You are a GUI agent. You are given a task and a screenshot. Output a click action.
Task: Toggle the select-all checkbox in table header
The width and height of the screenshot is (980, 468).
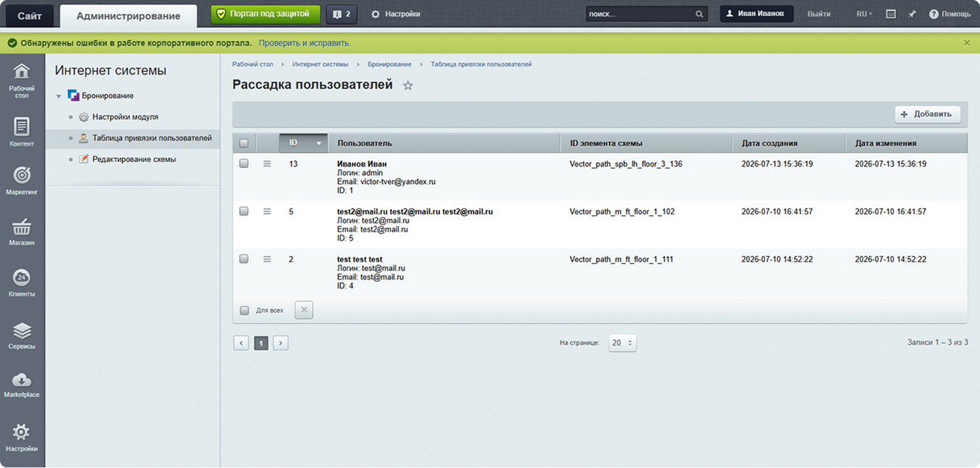tap(244, 143)
